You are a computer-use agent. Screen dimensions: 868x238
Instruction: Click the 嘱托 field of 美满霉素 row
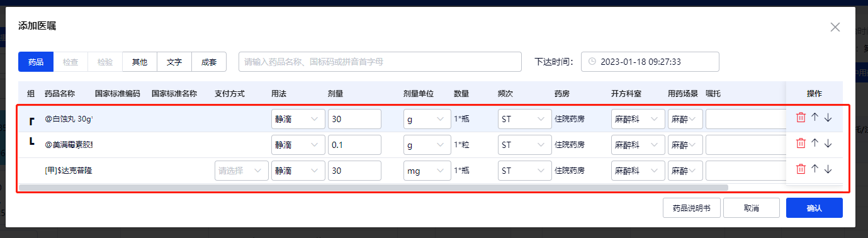tap(746, 145)
